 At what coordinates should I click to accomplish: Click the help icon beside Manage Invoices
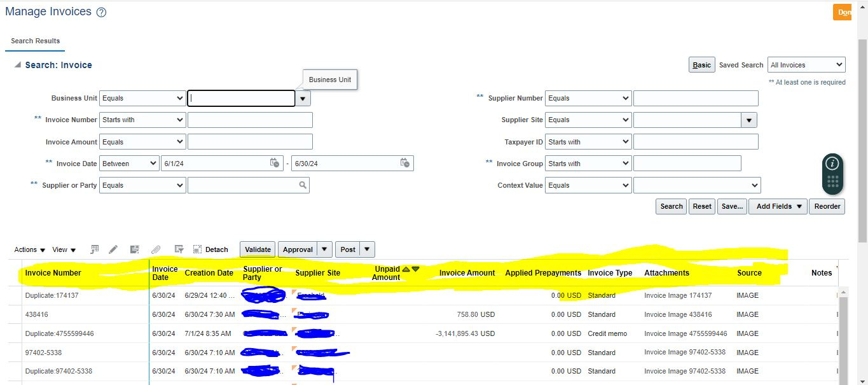(101, 11)
